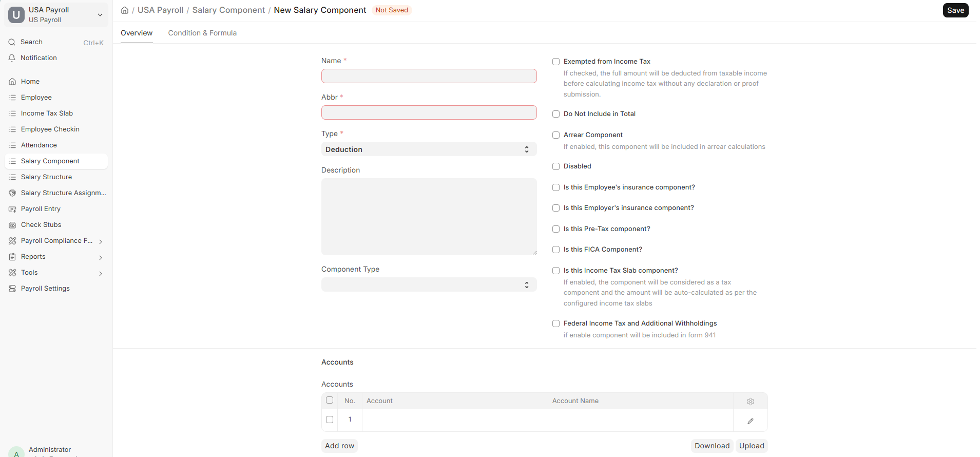Open Accounts table settings gear

pyautogui.click(x=751, y=402)
